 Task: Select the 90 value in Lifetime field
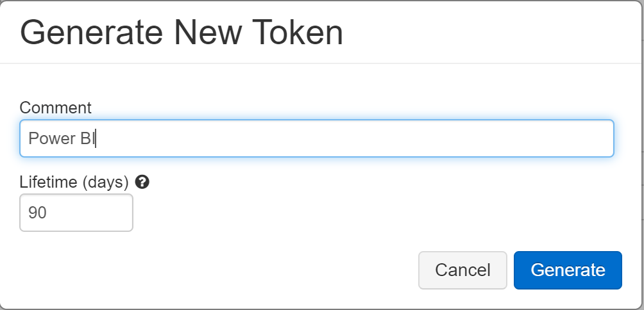(37, 213)
